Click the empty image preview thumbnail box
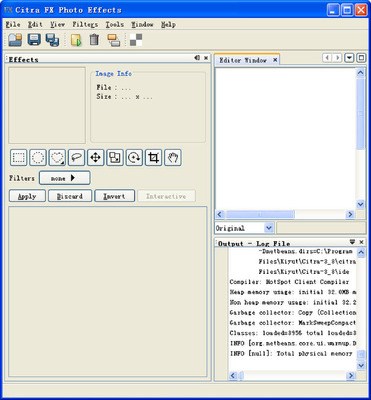The height and width of the screenshot is (400, 371). click(47, 105)
